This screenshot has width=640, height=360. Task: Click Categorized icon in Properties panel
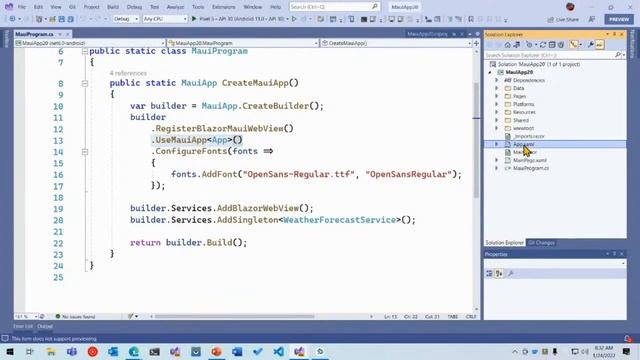[x=489, y=273]
